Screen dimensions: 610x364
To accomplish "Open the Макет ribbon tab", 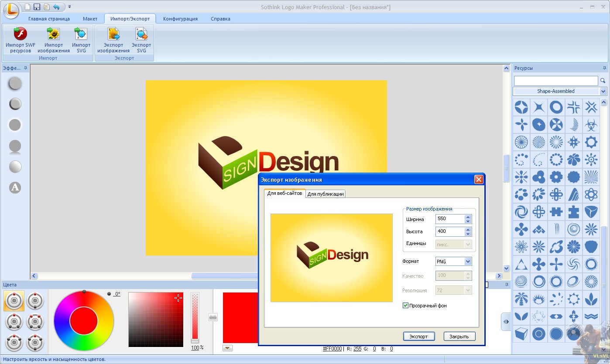I will [x=90, y=19].
